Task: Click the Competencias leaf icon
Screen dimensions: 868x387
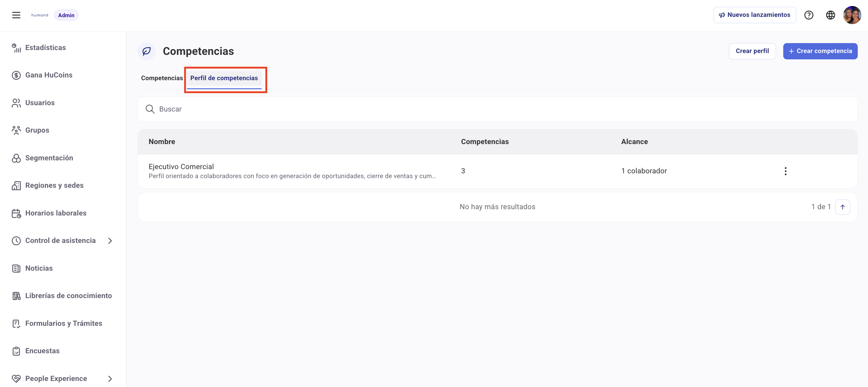Action: (146, 51)
